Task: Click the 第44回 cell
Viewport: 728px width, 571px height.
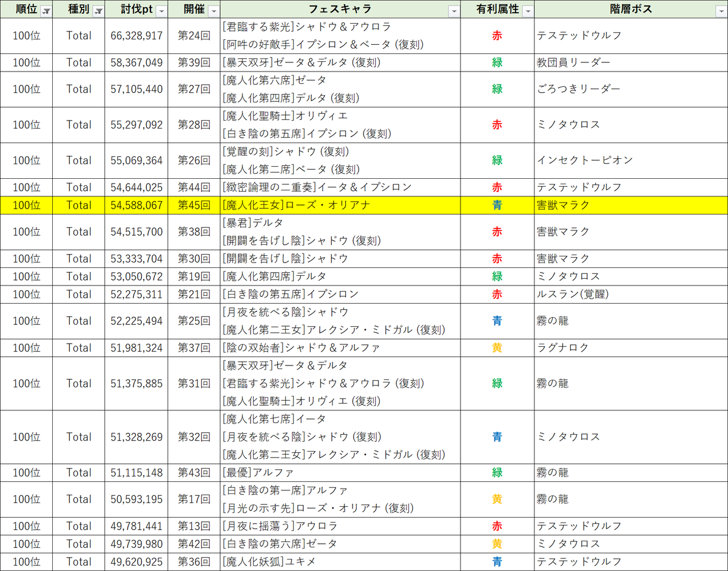Action: pos(194,187)
